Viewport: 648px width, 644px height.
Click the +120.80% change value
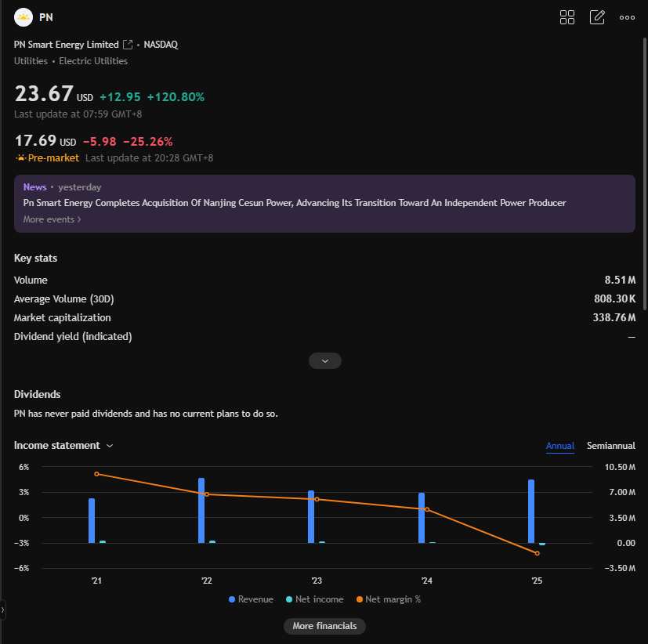[176, 97]
